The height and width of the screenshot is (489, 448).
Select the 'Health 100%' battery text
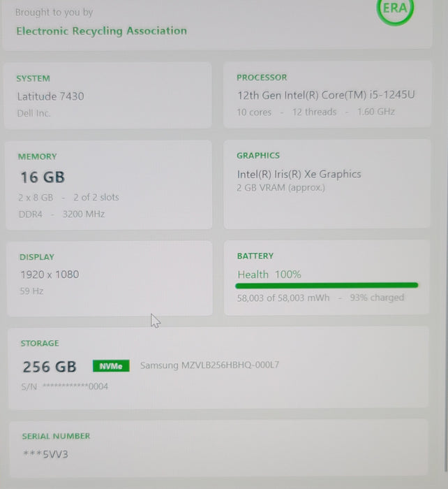pos(269,275)
